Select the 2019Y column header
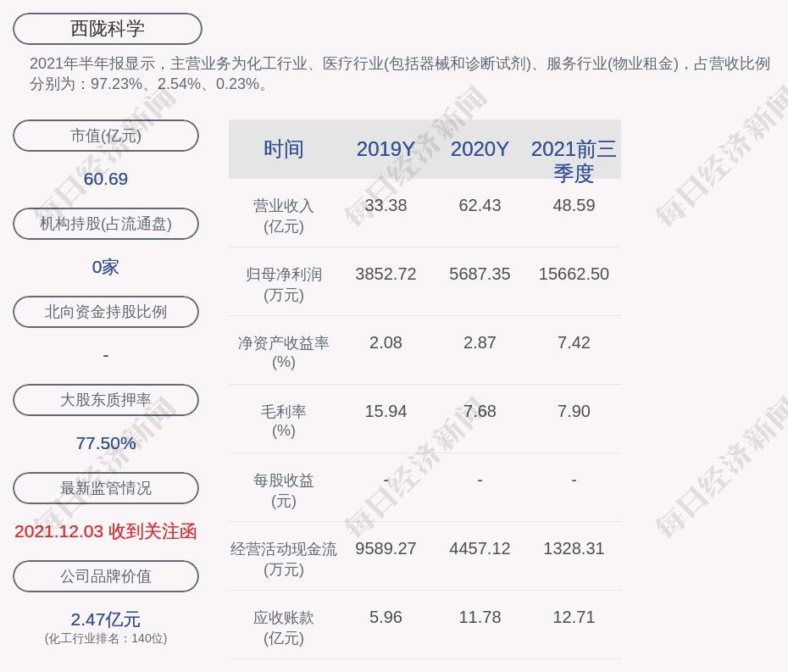 coord(386,149)
